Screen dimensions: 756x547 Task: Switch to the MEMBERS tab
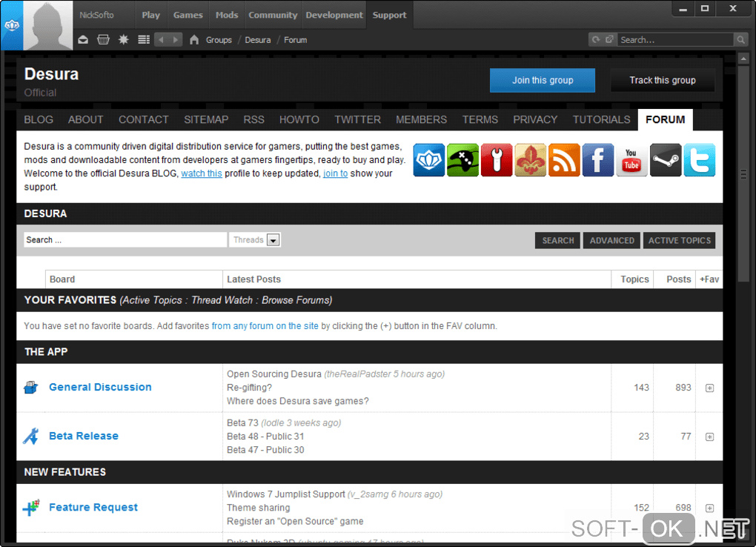tap(422, 119)
